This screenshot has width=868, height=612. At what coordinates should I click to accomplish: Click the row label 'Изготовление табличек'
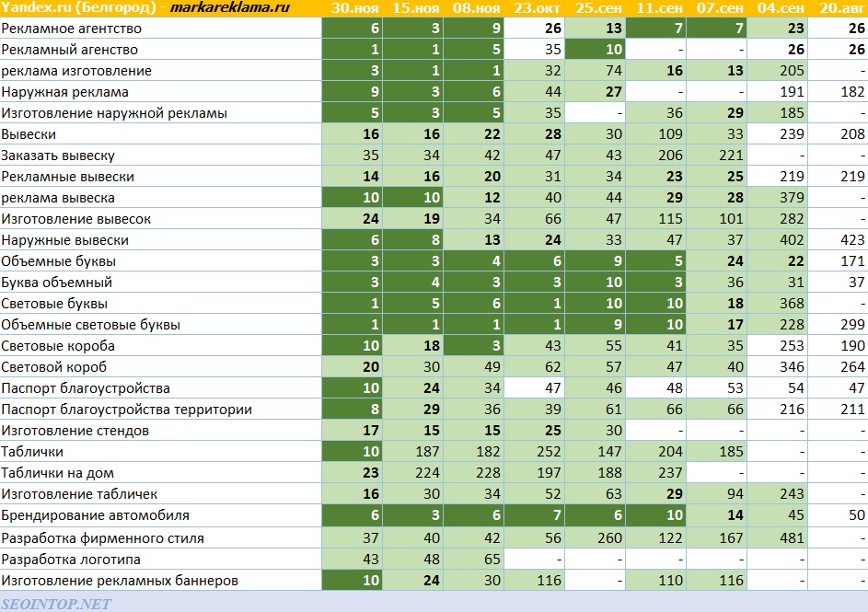point(79,494)
